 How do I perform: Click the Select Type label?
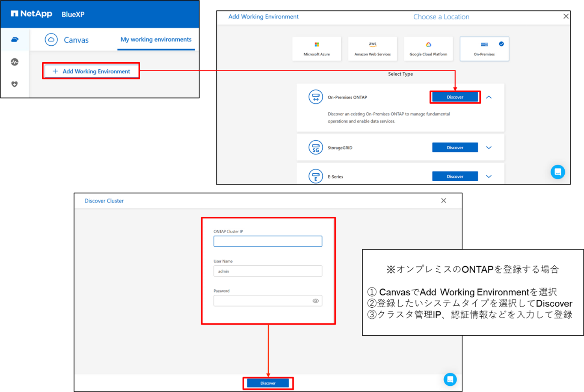tap(400, 74)
